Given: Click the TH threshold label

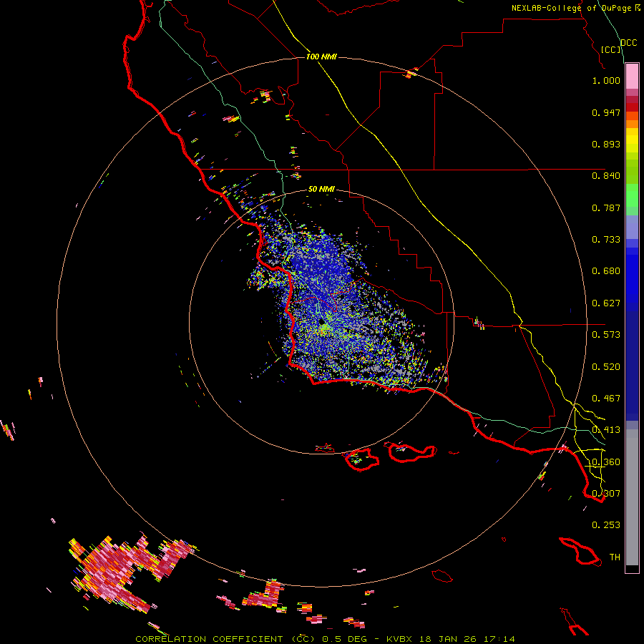Looking at the screenshot, I should (615, 557).
